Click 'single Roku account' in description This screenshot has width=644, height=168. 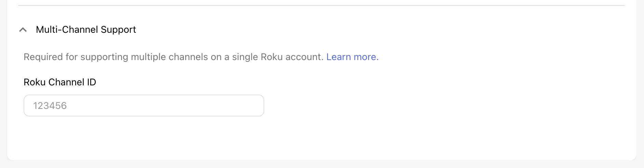[277, 57]
